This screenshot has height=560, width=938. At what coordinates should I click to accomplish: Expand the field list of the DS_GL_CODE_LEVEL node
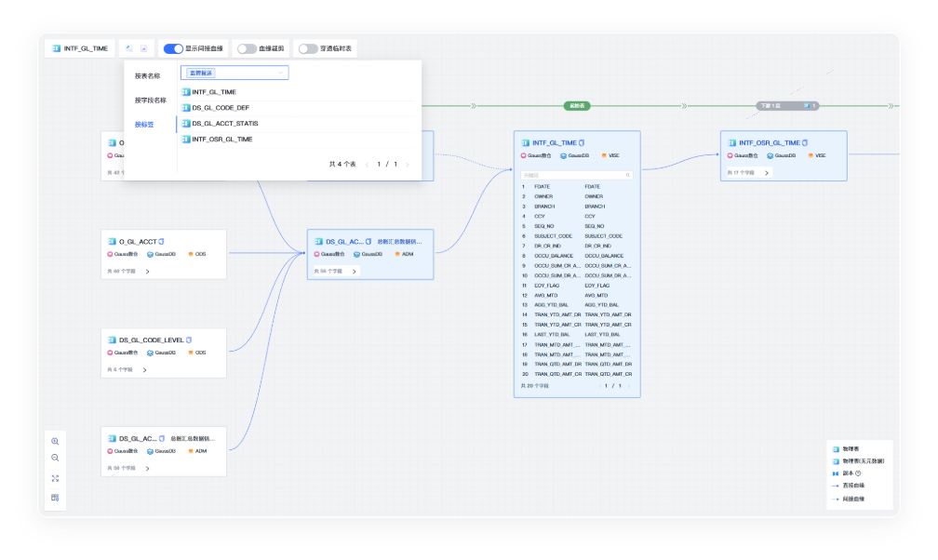click(x=145, y=369)
